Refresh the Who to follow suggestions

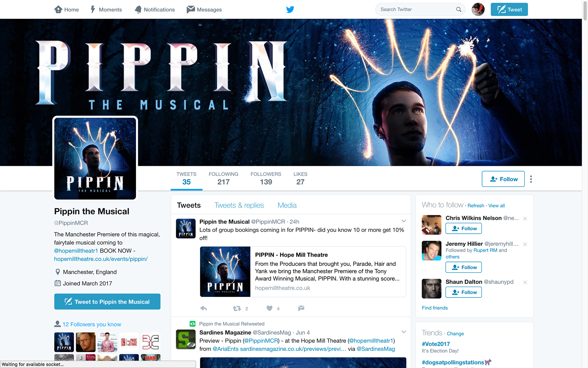tap(476, 205)
